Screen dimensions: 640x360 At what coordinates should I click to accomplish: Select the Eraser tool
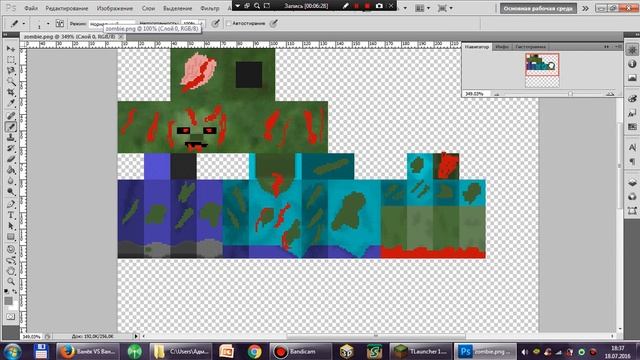coord(11,160)
